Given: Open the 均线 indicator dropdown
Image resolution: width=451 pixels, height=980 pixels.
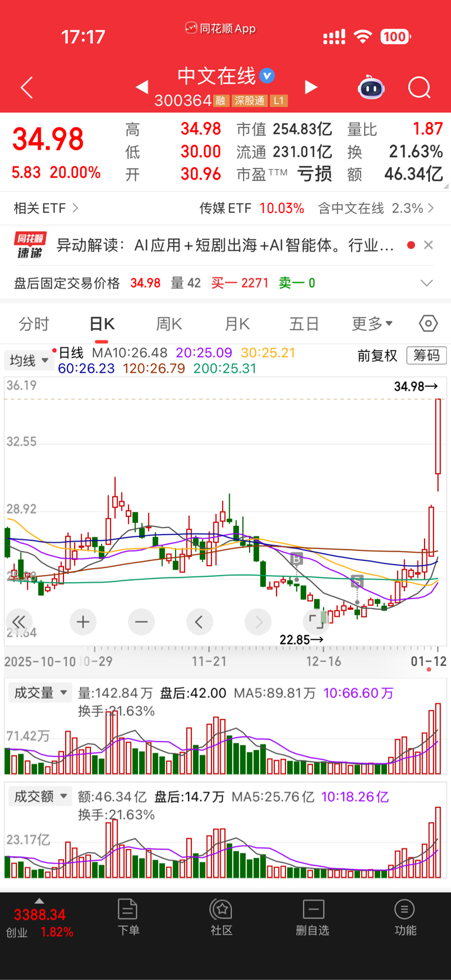Looking at the screenshot, I should pyautogui.click(x=28, y=360).
